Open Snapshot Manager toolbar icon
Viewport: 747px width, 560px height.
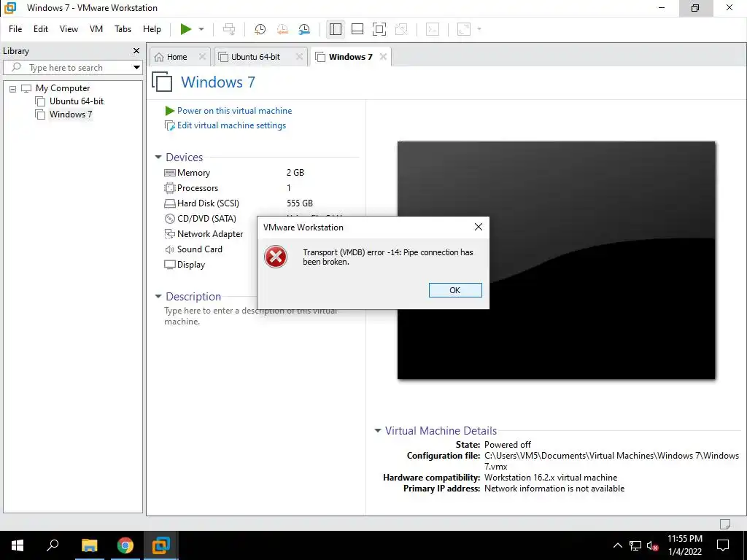(304, 29)
